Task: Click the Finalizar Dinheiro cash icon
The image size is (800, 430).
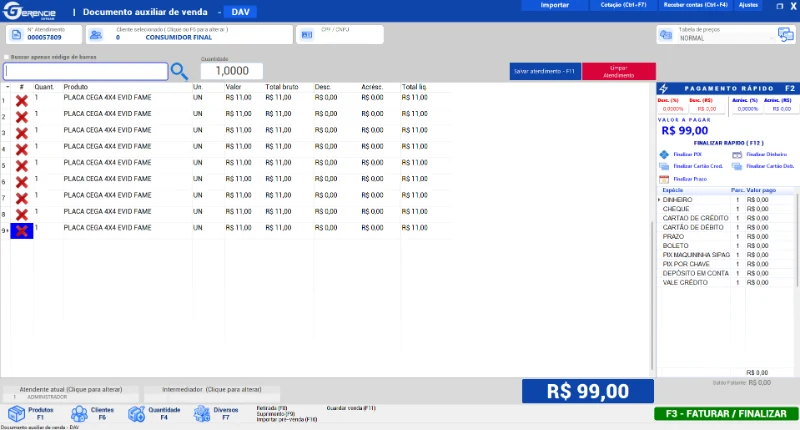Action: [x=737, y=155]
